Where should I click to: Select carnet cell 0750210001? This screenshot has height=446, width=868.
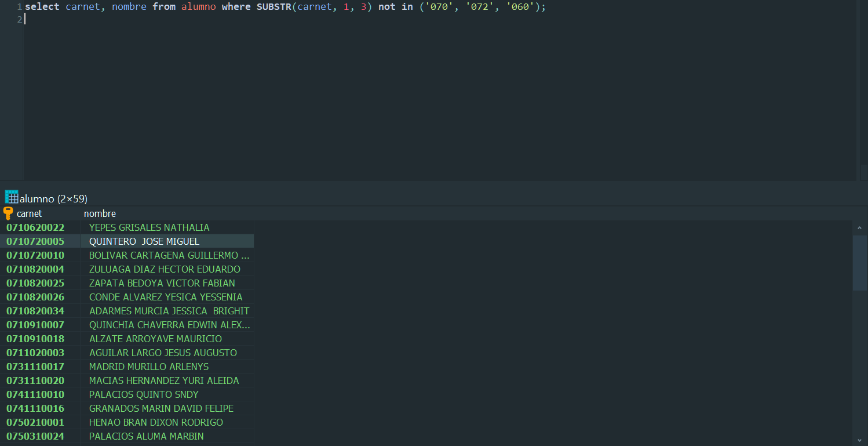pyautogui.click(x=35, y=422)
